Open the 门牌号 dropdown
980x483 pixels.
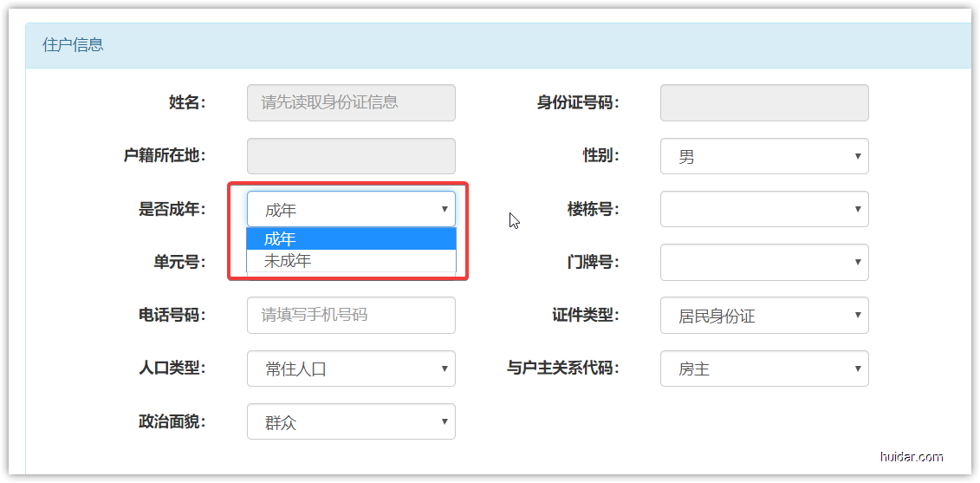coord(763,262)
